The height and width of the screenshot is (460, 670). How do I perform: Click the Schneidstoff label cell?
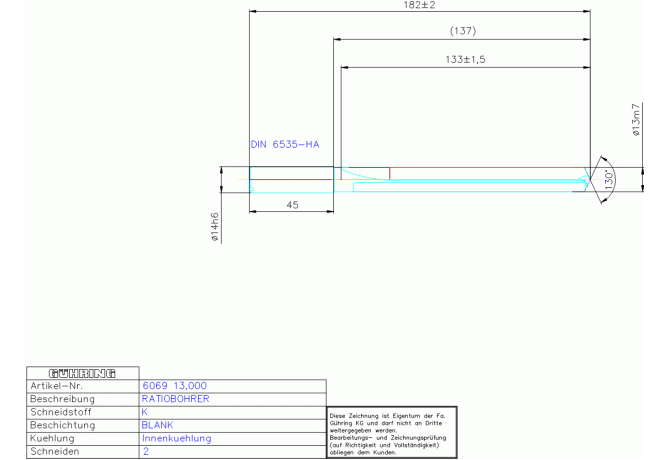pos(62,411)
